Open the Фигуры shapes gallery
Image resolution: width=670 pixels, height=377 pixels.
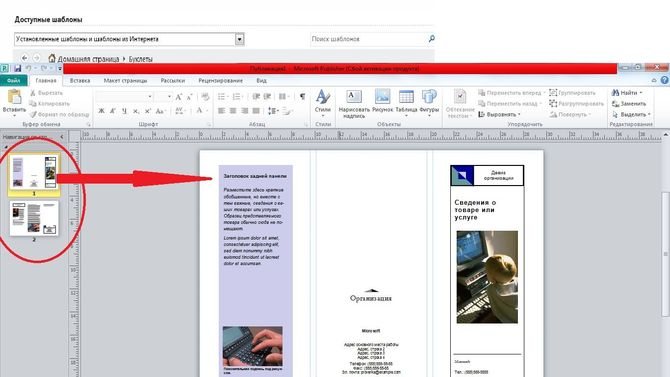point(429,103)
